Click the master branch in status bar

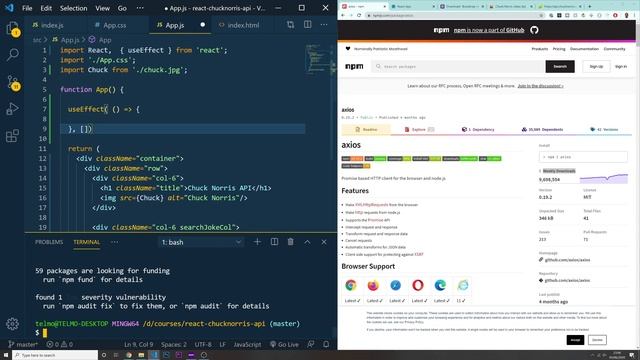click(x=23, y=344)
